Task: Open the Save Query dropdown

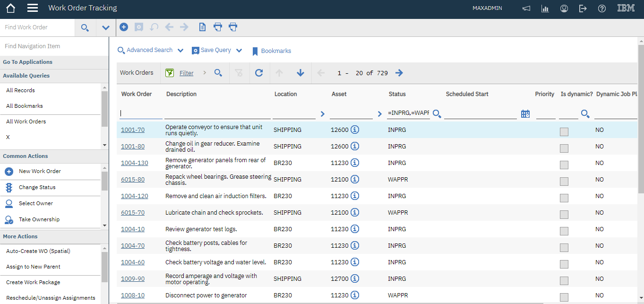Action: (x=240, y=50)
